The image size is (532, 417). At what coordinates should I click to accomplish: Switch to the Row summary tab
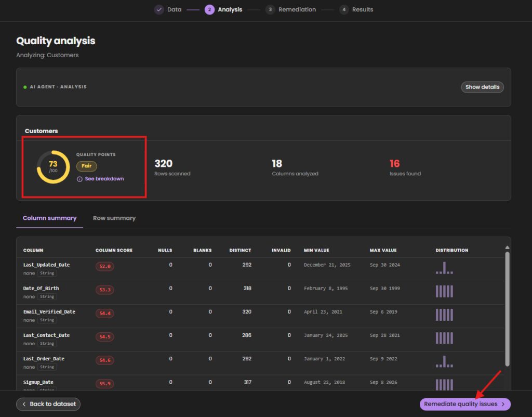[x=114, y=218]
